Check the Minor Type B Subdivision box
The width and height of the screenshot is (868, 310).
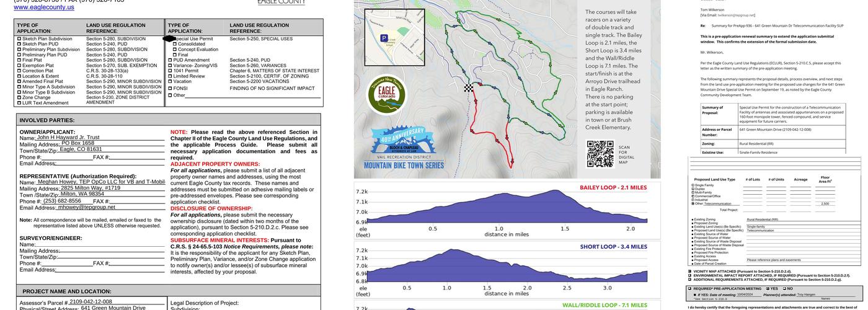[x=19, y=92]
